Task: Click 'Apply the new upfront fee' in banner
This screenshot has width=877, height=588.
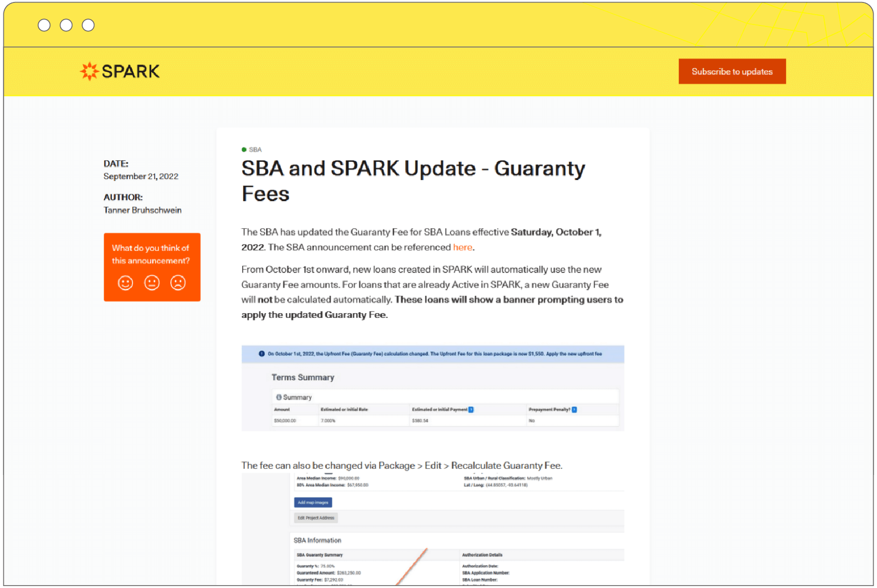Action: (574, 354)
